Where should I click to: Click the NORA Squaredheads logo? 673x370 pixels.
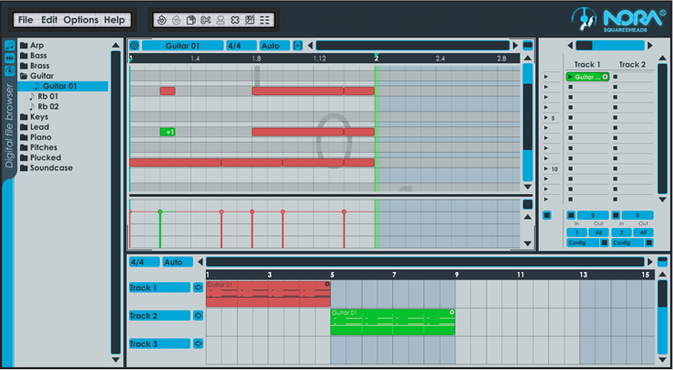pyautogui.click(x=618, y=19)
